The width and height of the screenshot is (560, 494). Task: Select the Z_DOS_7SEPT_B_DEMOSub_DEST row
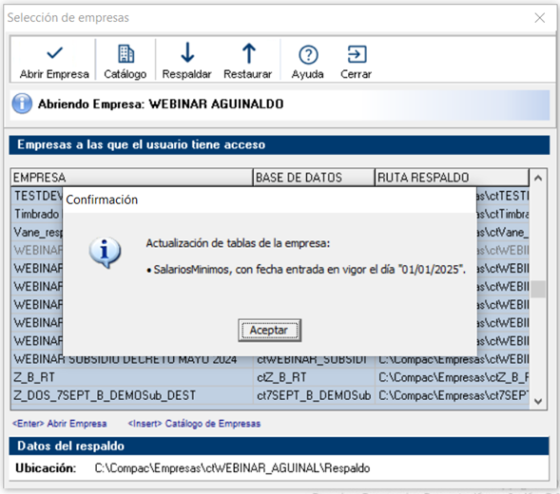click(x=270, y=395)
